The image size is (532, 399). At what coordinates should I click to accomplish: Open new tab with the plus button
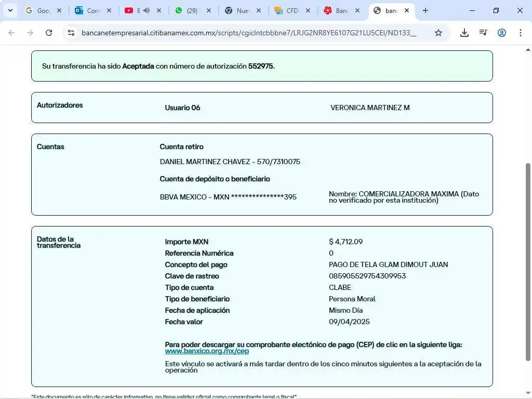[425, 10]
